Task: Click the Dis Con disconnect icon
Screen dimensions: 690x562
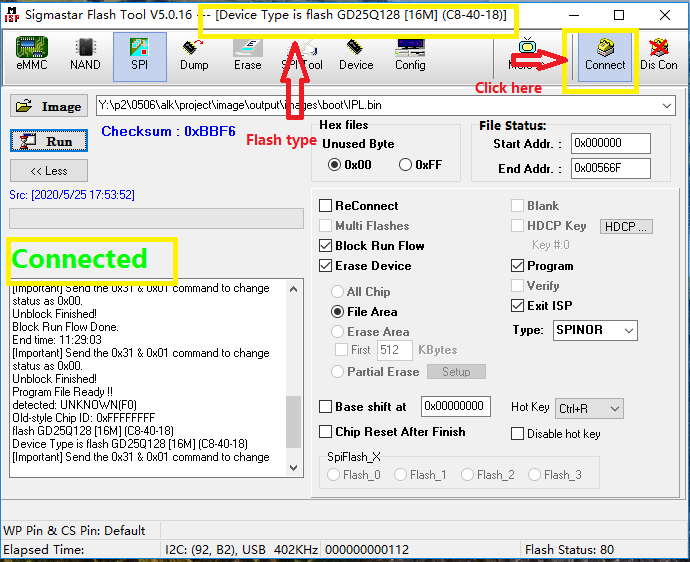Action: 659,54
